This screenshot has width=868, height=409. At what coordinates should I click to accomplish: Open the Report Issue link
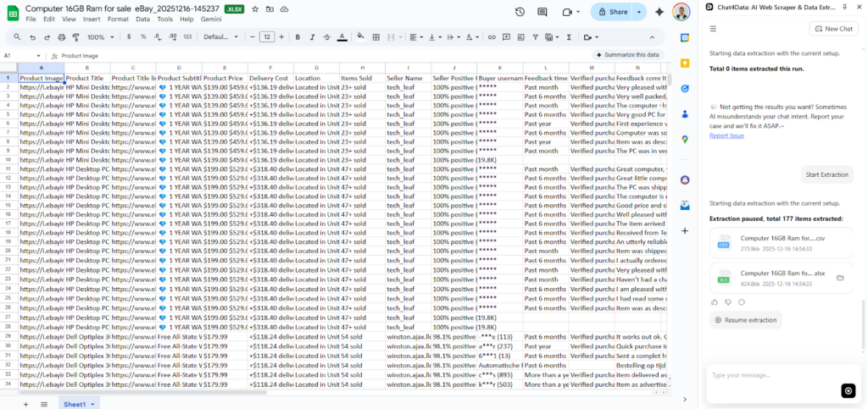tap(726, 136)
